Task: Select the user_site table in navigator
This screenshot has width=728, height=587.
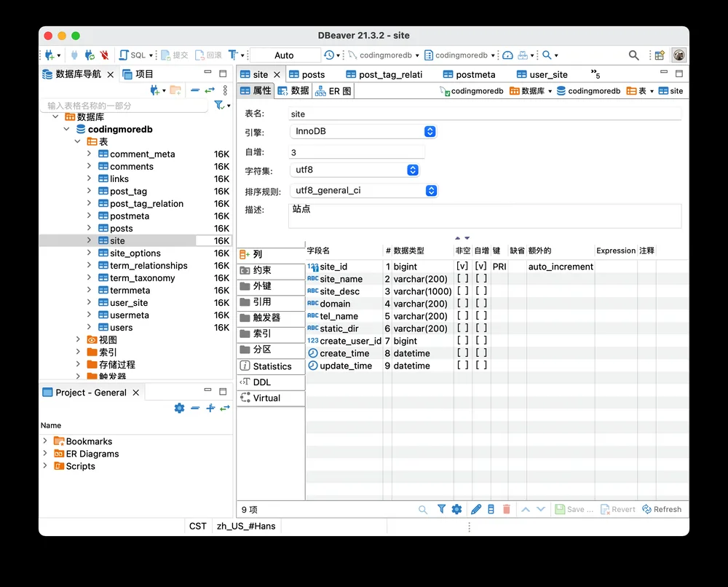Action: click(129, 303)
